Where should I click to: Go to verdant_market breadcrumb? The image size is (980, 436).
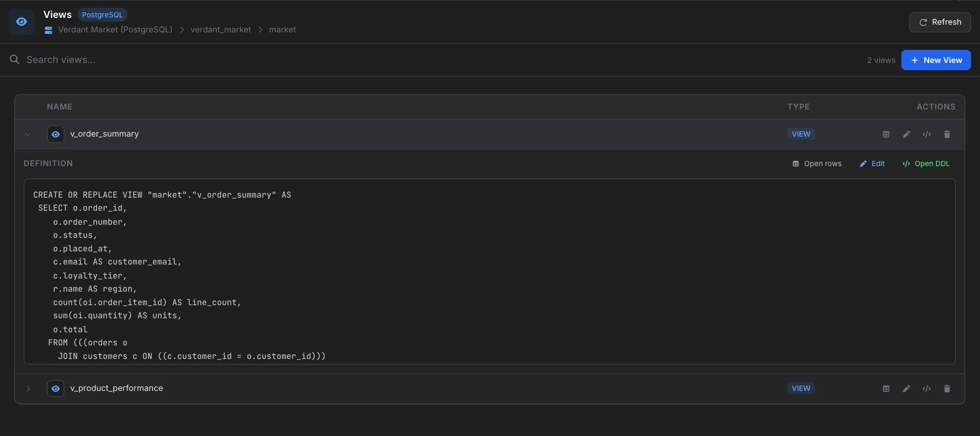221,30
